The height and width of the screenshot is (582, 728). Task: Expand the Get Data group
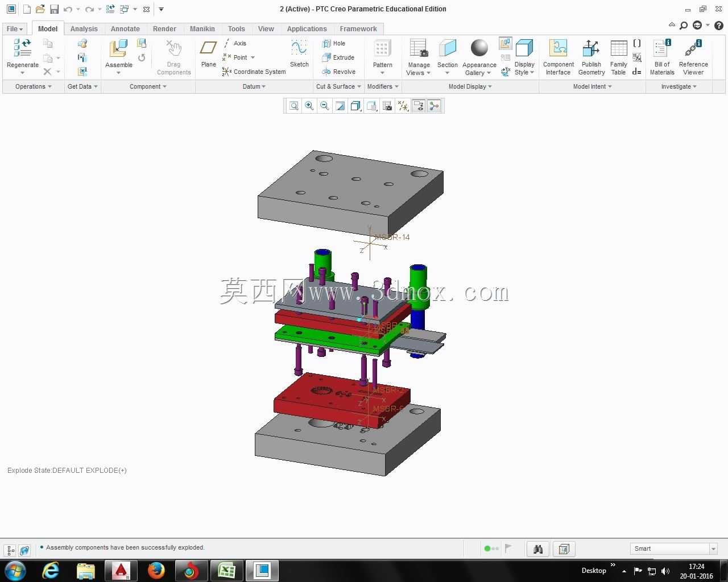click(82, 86)
